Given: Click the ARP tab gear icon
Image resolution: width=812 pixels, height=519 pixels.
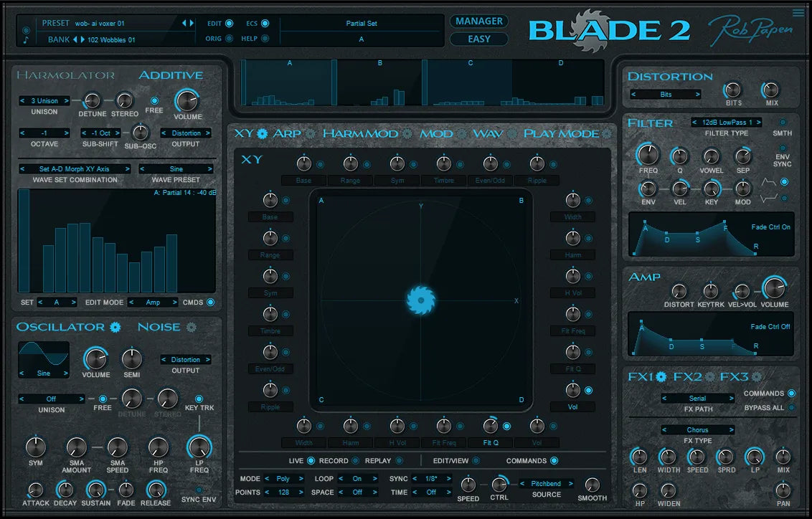Looking at the screenshot, I should (x=310, y=133).
